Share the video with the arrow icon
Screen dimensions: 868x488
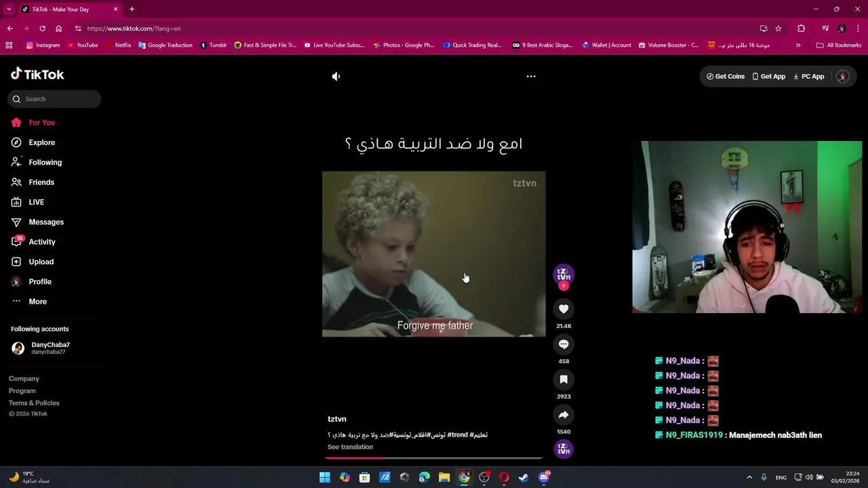564,415
